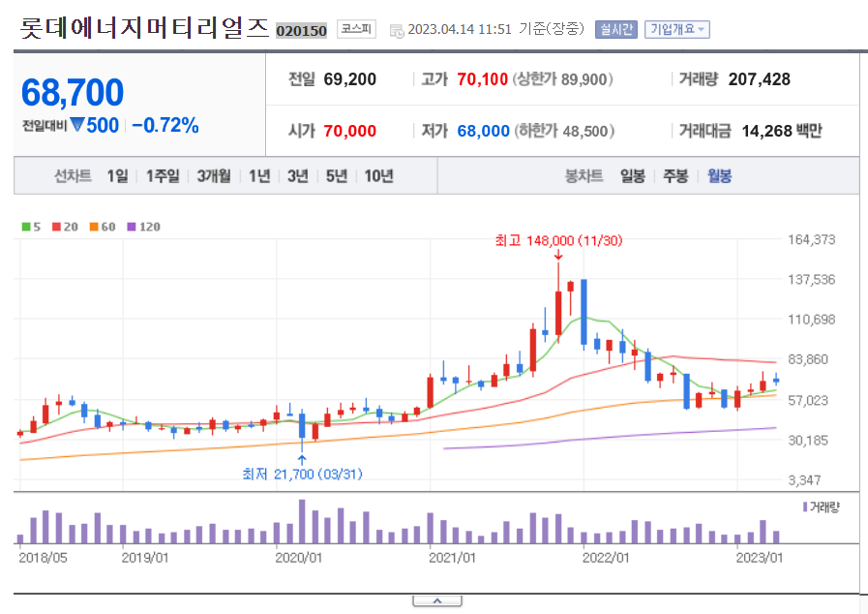
Task: Click the 30,185 y-axis label
Action: (x=808, y=441)
